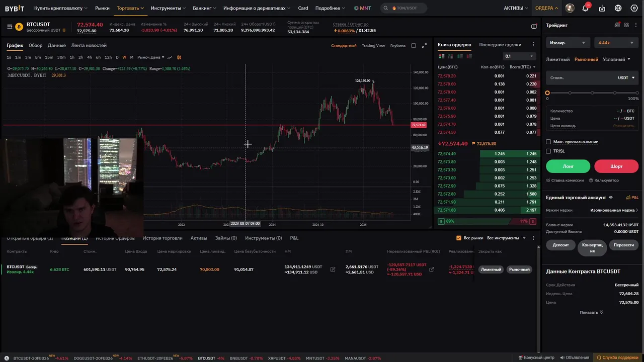This screenshot has height=362, width=644.
Task: Click the Bybit logo
Action: pyautogui.click(x=15, y=8)
